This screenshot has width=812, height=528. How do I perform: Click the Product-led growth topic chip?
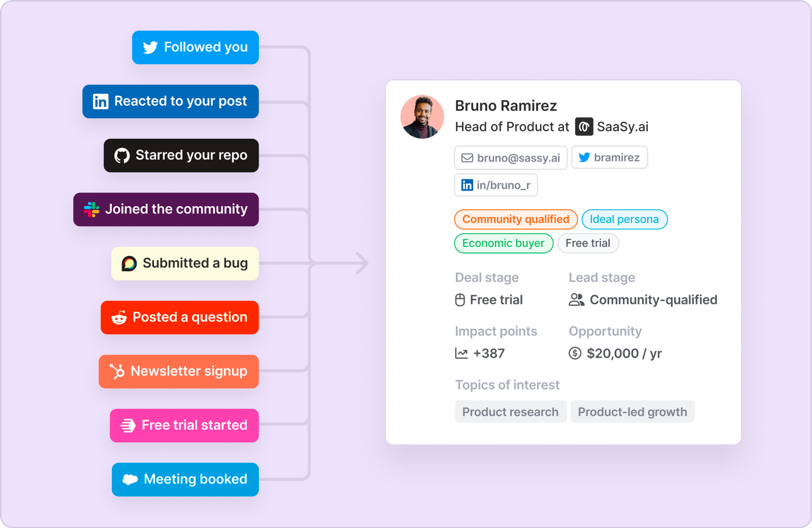pyautogui.click(x=632, y=412)
